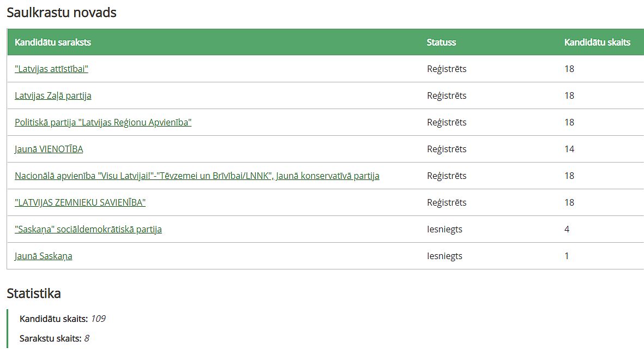Open "Saskaņa" sociāldemokrātiskā partija link

click(88, 229)
